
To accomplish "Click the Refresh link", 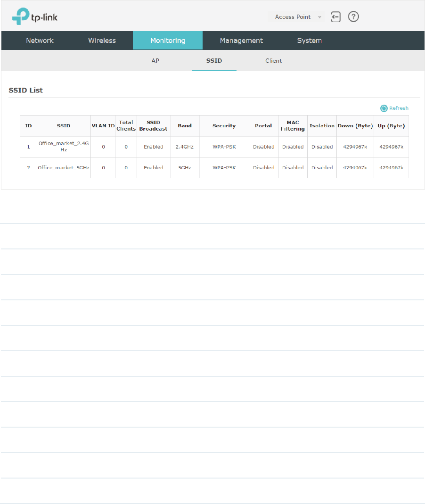I will pyautogui.click(x=399, y=108).
